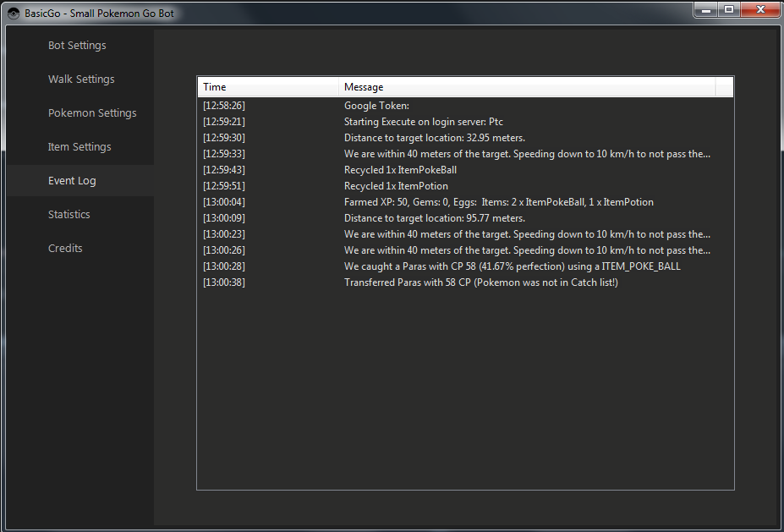Click the 'Recycled 1x ItemPokeBall' log row
The image size is (784, 532).
click(x=400, y=170)
